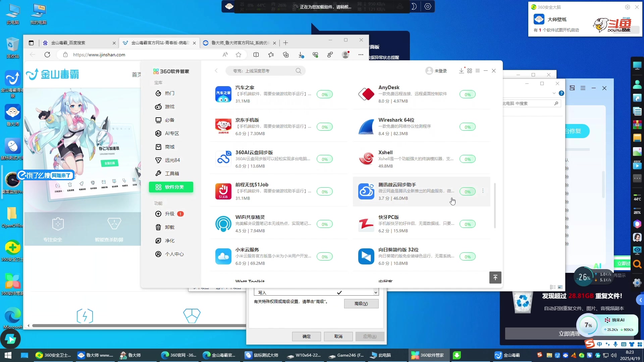The height and width of the screenshot is (362, 644).
Task: Click the software list vertical scrollbar
Action: (495, 205)
